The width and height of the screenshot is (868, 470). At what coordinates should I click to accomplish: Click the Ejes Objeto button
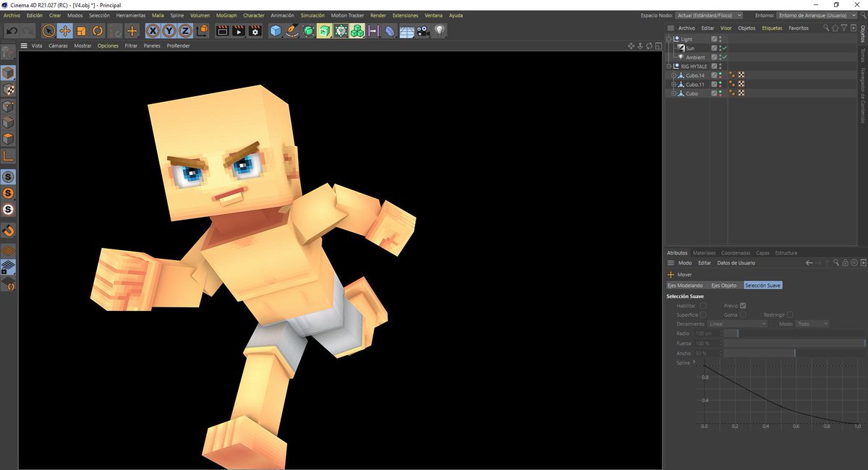click(724, 286)
